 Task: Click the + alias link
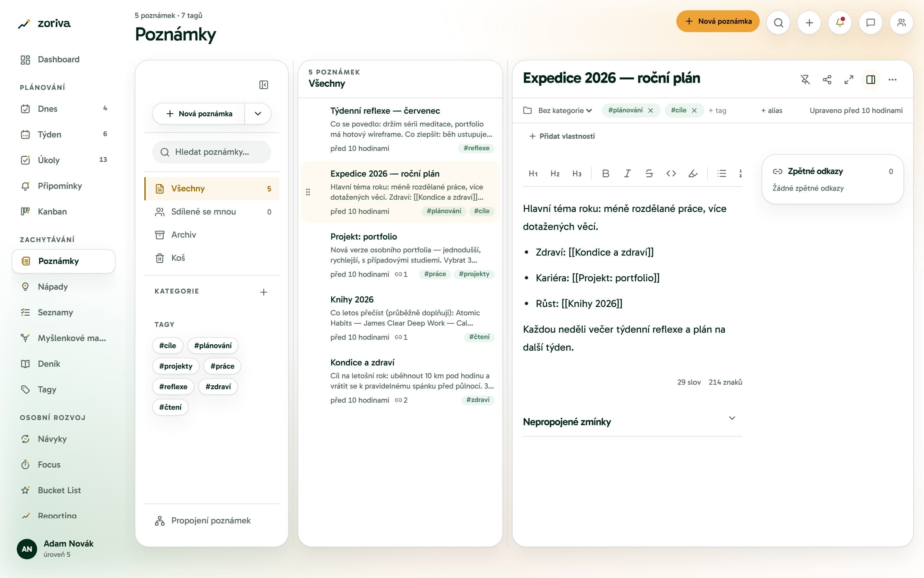tap(771, 110)
